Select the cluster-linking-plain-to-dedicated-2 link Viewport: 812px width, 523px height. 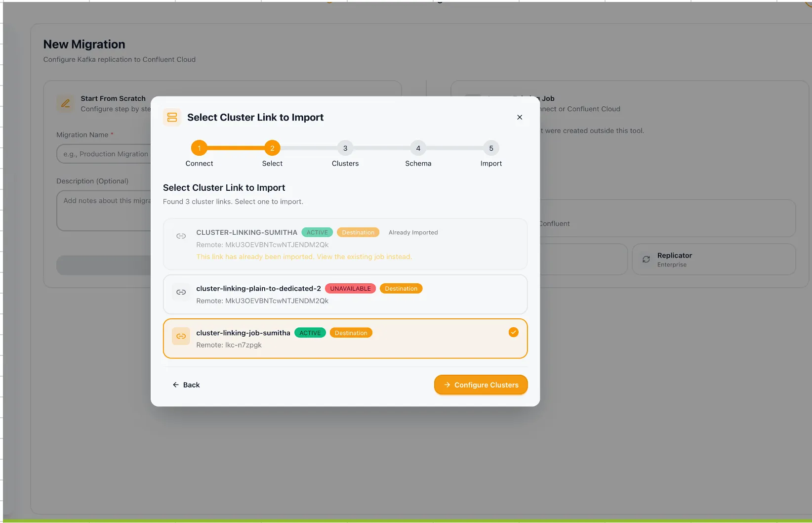[345, 294]
